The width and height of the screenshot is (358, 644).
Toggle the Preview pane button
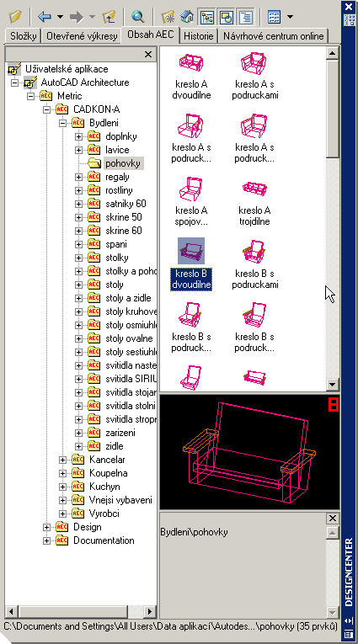point(227,17)
